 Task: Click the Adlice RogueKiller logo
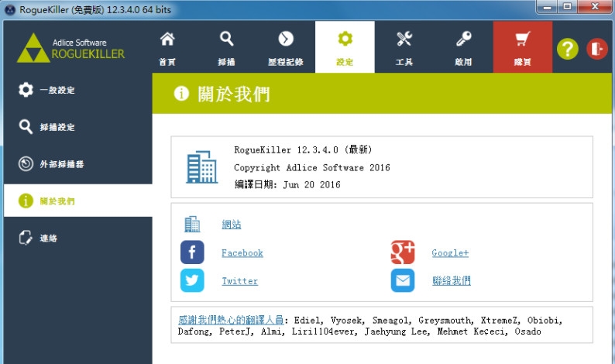[x=71, y=48]
